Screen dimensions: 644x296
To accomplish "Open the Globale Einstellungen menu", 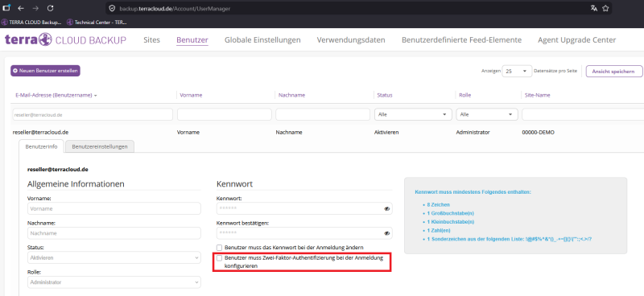I will coord(262,40).
